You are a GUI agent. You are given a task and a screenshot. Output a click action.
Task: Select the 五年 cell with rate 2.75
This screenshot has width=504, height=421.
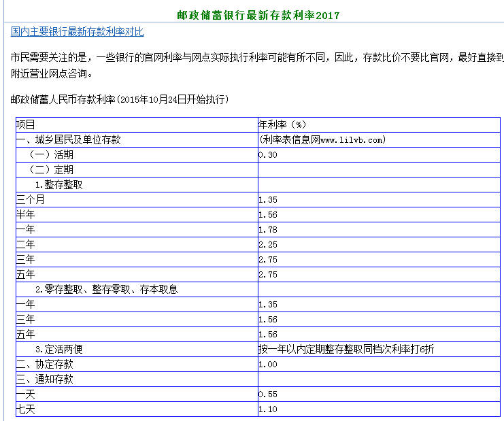pos(137,275)
